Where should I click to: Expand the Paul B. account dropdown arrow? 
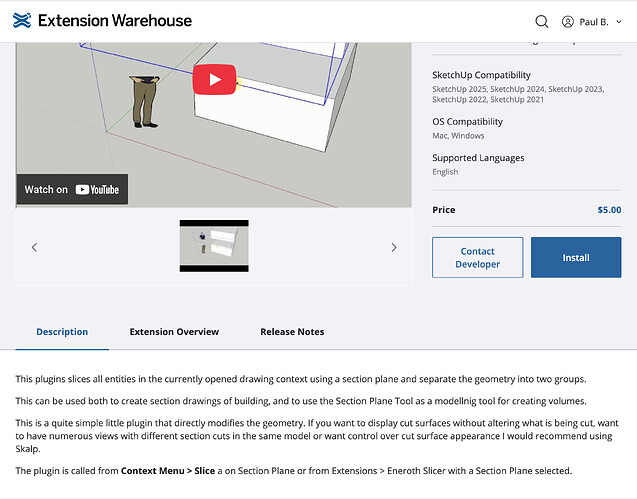click(x=619, y=22)
